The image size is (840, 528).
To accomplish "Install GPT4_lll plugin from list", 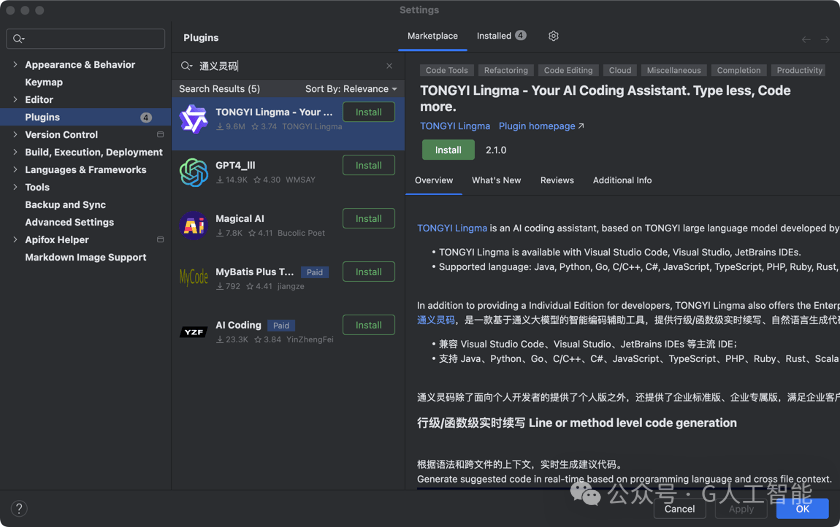I will click(x=369, y=165).
